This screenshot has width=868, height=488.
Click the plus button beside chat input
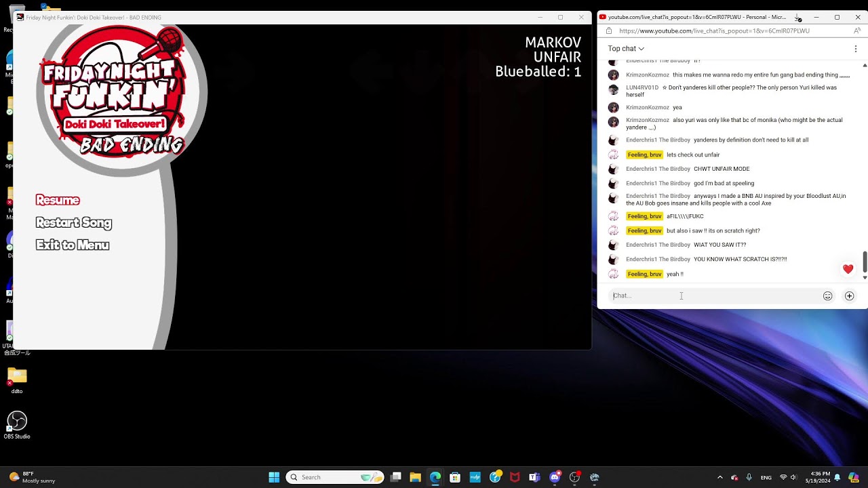click(849, 296)
